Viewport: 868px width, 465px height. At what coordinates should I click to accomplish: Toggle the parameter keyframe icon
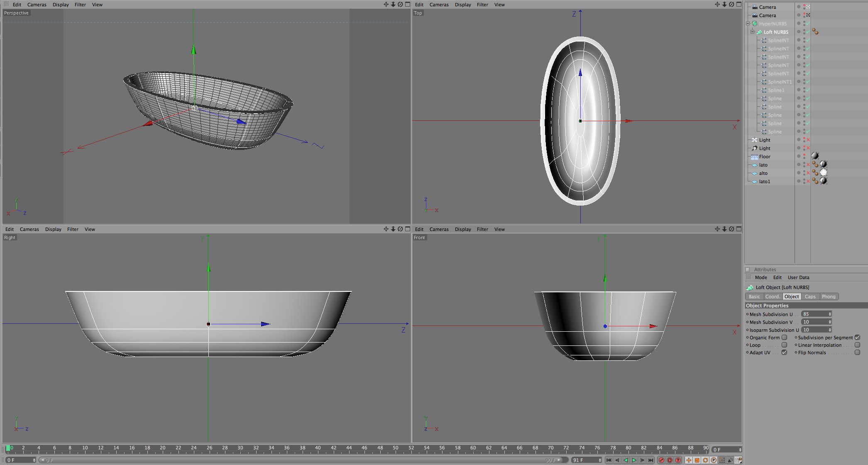coord(714,460)
